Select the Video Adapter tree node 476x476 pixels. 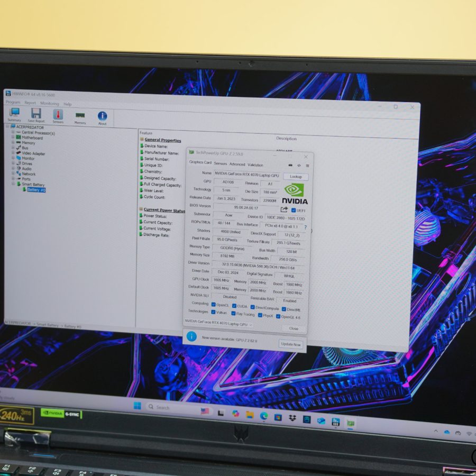click(x=31, y=153)
